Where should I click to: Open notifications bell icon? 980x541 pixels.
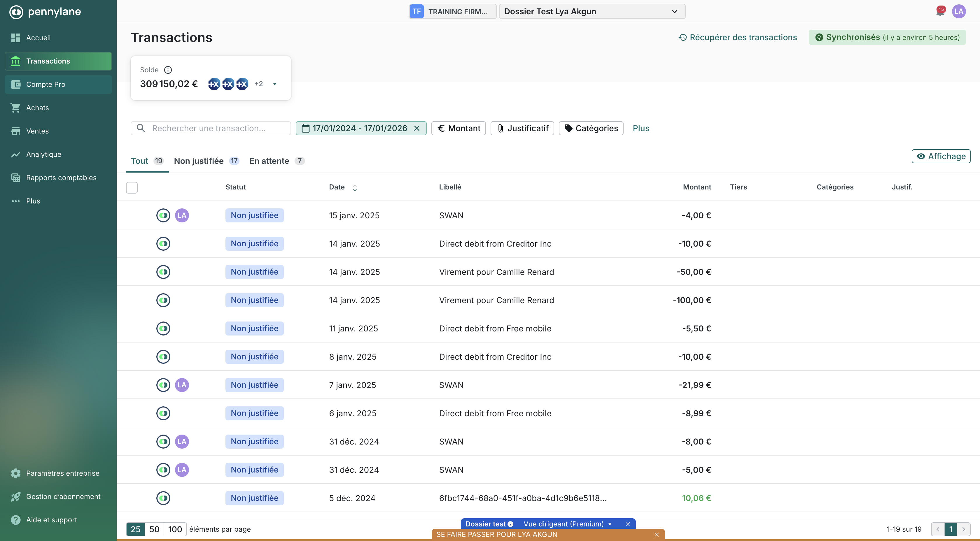pos(940,11)
